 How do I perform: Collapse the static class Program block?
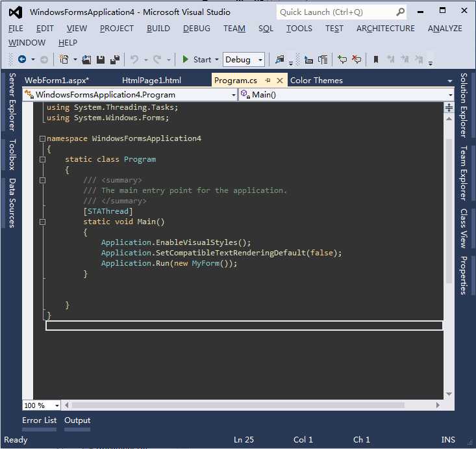(x=42, y=159)
